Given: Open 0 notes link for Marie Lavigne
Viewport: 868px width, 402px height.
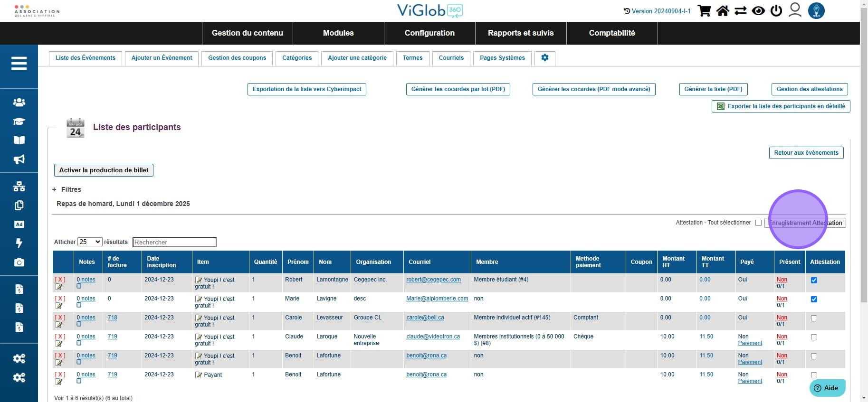Looking at the screenshot, I should (86, 299).
